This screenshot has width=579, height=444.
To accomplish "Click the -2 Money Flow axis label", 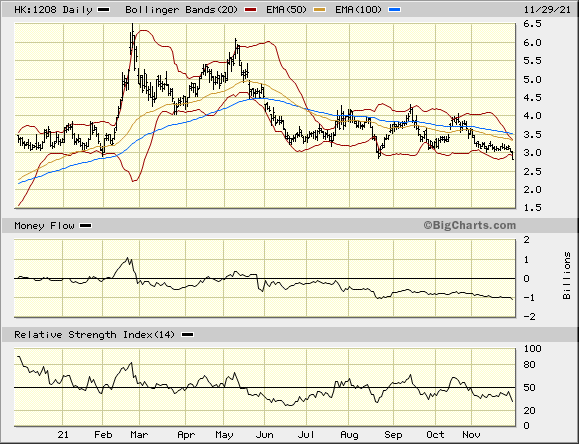I will [x=529, y=317].
